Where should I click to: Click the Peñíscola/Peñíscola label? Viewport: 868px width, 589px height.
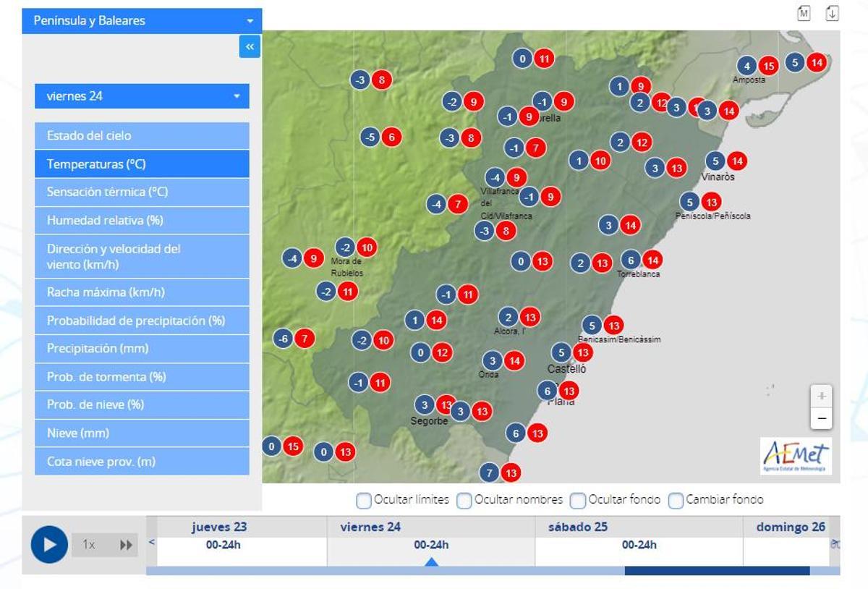coord(713,216)
